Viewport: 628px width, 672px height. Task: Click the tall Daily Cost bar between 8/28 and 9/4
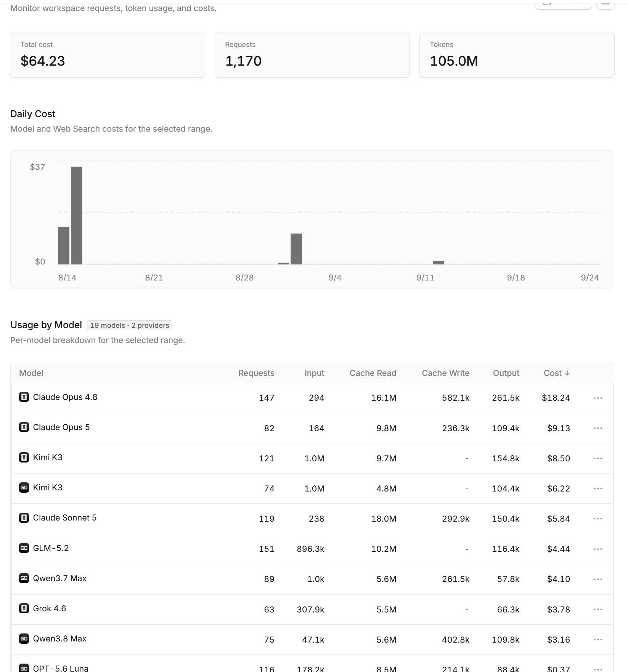[296, 249]
